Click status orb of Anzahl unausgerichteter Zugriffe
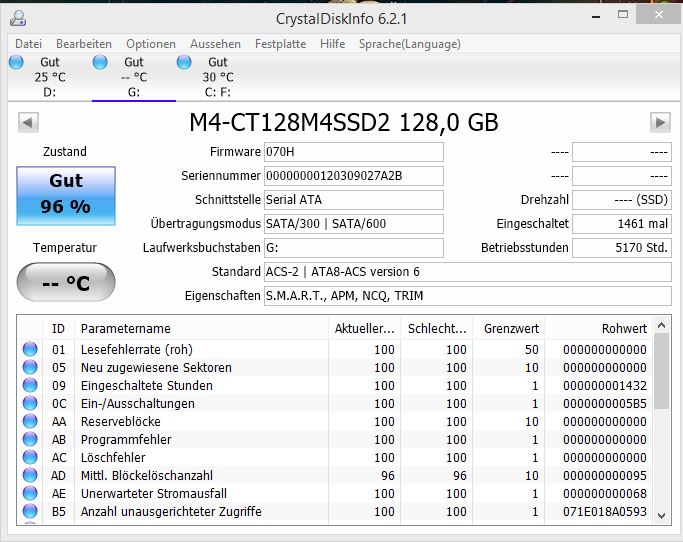 click(x=30, y=511)
